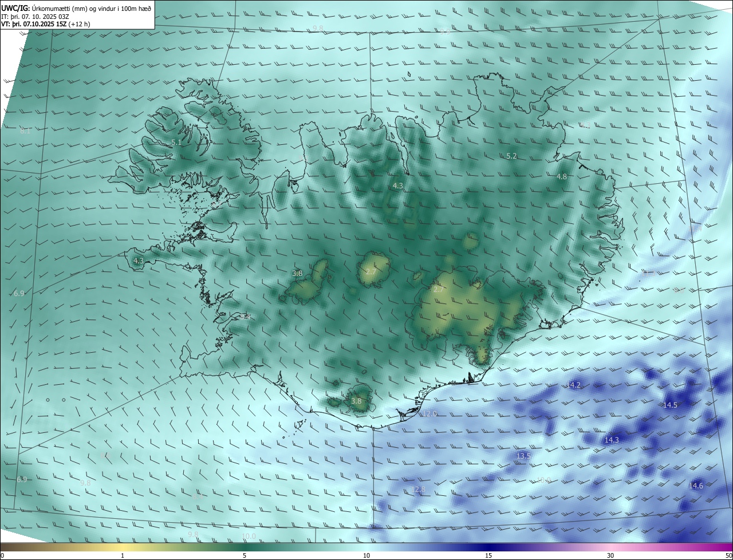
Task: Click the "13.5" precipitation value
Action: coord(523,456)
